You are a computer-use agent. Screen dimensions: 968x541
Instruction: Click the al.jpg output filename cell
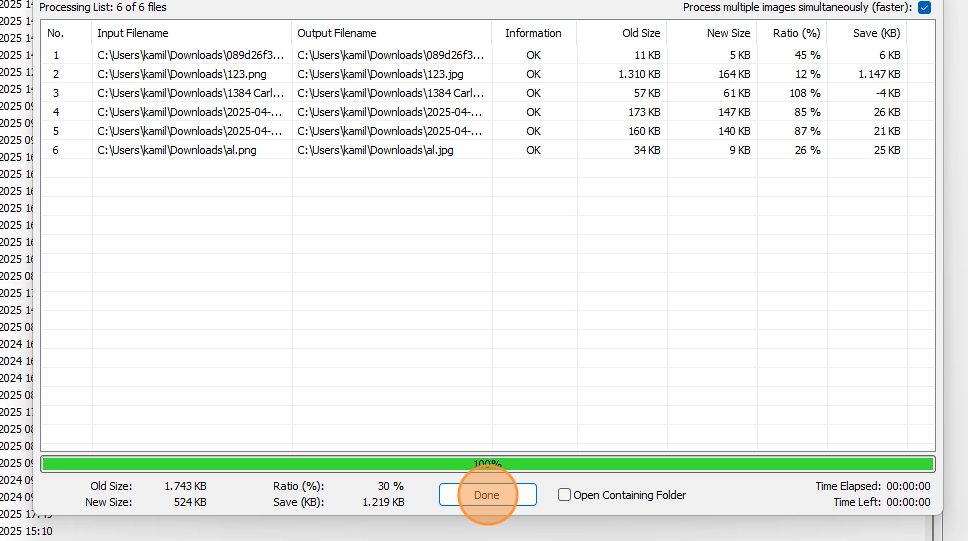(376, 150)
